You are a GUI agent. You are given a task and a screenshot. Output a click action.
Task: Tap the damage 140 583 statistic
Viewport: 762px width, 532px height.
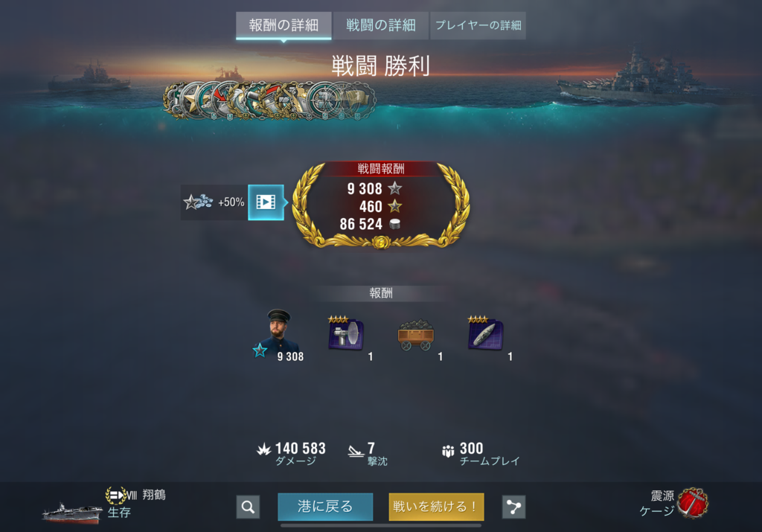[x=291, y=453]
